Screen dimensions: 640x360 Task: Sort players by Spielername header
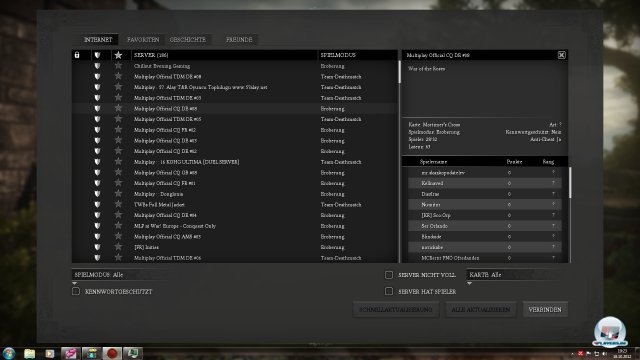[x=434, y=162]
